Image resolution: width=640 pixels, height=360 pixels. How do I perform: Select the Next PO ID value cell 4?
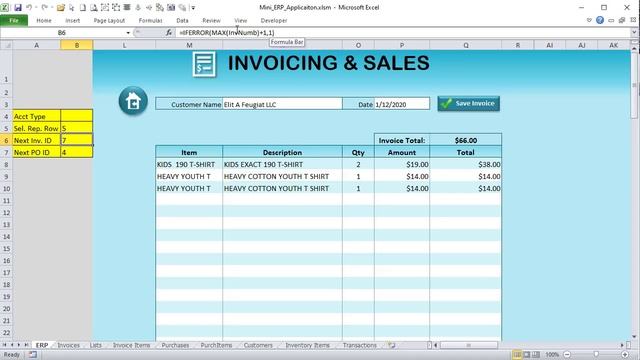pos(77,152)
